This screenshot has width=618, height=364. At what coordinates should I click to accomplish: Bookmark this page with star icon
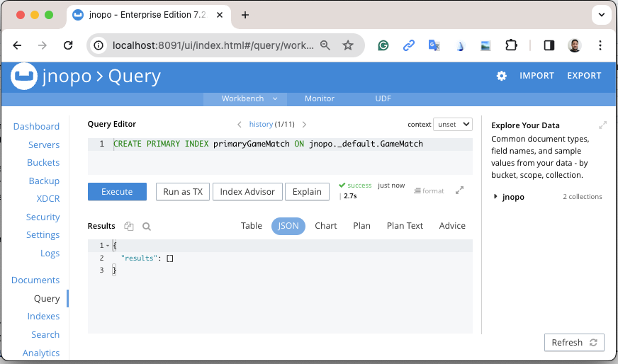click(347, 45)
